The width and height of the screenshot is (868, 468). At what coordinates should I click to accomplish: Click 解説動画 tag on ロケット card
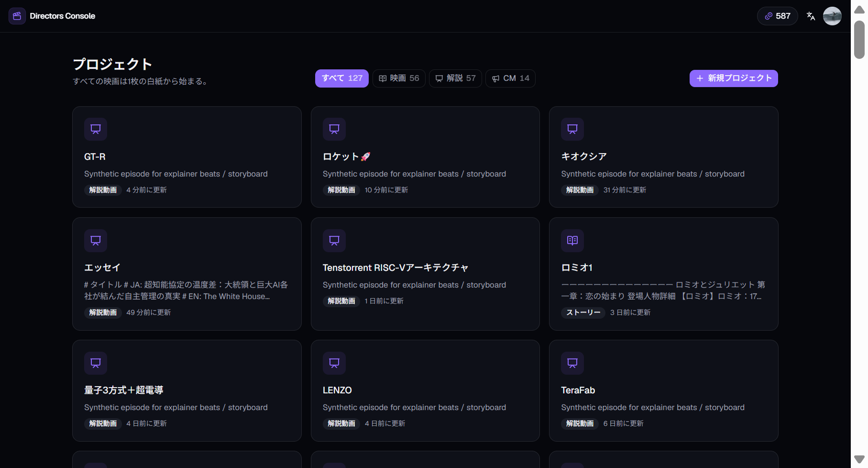click(341, 190)
